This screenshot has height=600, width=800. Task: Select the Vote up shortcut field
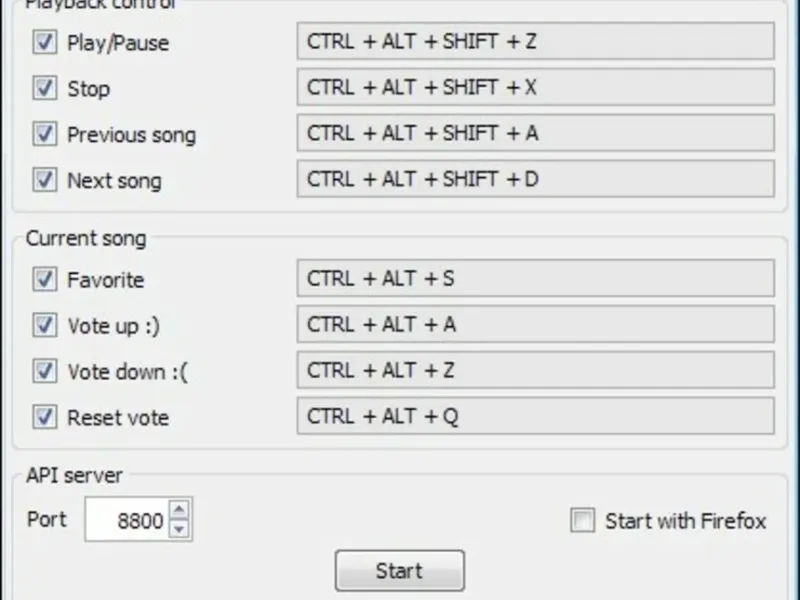coord(535,325)
